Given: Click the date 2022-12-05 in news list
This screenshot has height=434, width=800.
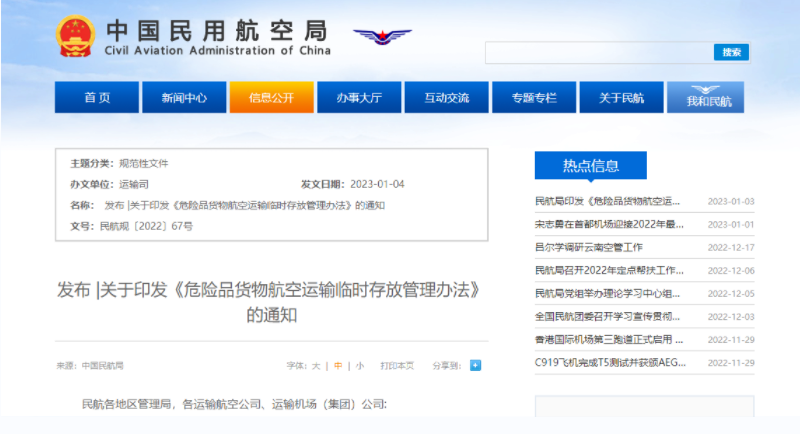Looking at the screenshot, I should pyautogui.click(x=731, y=294).
